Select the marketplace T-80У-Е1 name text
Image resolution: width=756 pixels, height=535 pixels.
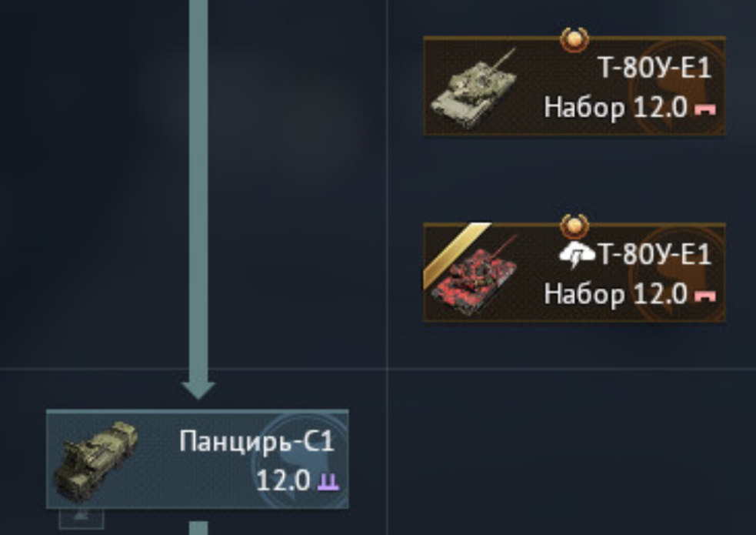654,254
